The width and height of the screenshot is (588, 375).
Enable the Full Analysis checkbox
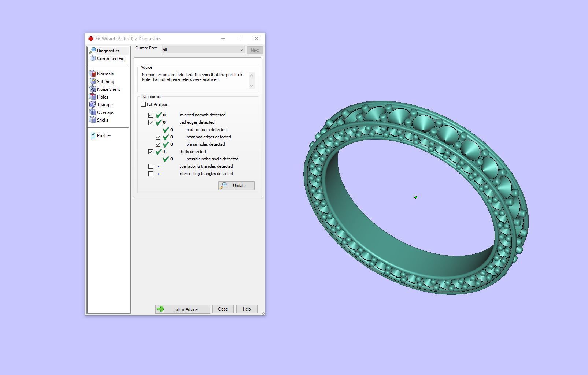point(143,104)
